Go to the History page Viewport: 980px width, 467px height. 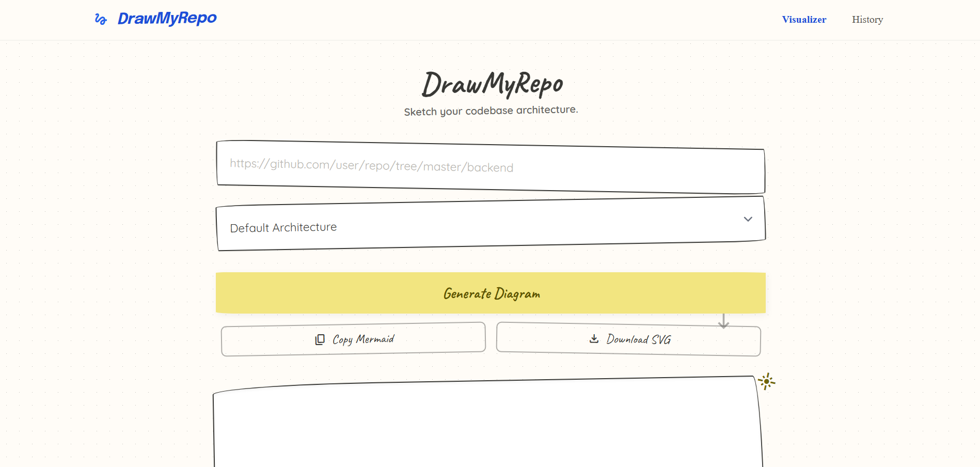867,20
